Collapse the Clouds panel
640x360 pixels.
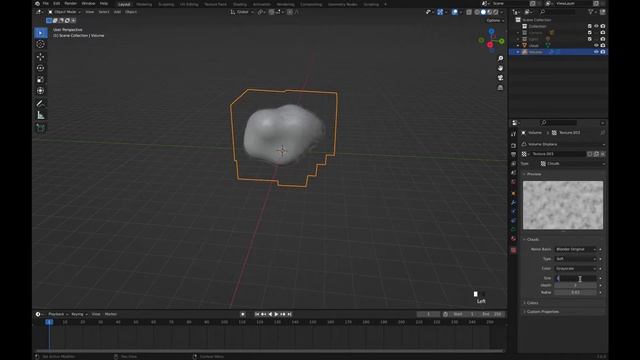[533, 240]
